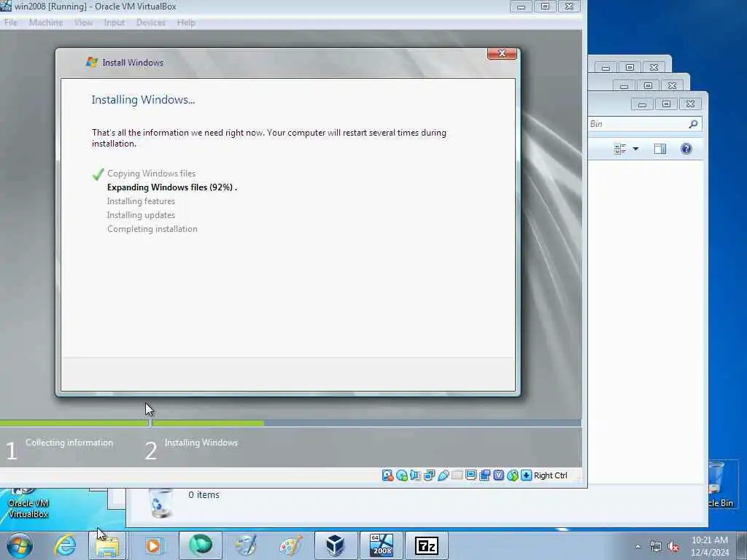The height and width of the screenshot is (560, 747).
Task: Click the mouse integration indicator in VirtualBox status bar
Action: click(513, 475)
